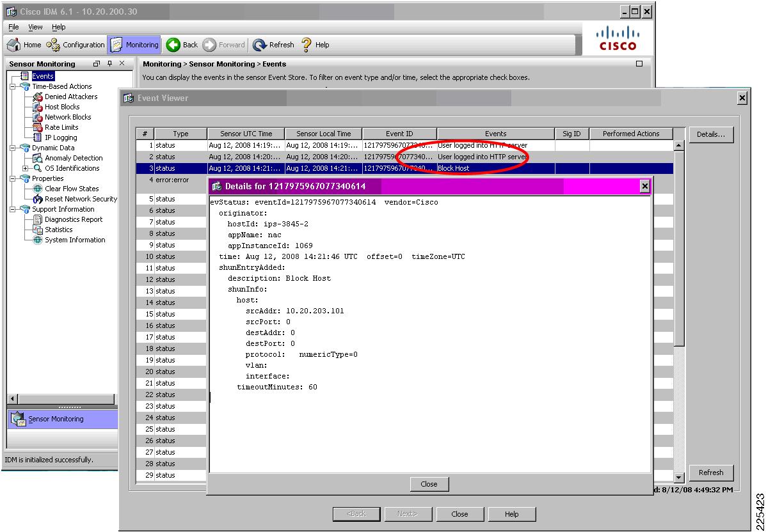This screenshot has height=532, width=766.
Task: Click the event list scrollbar down arrow
Action: [678, 478]
